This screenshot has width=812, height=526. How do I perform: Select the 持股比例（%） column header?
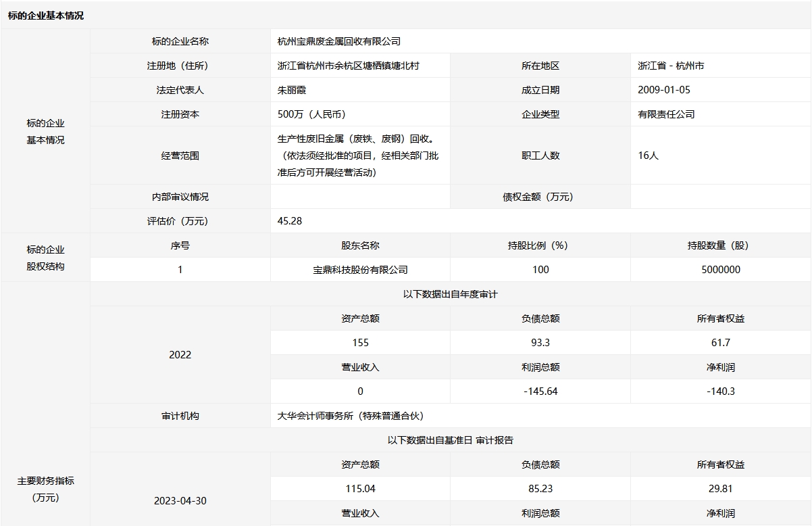pyautogui.click(x=540, y=245)
